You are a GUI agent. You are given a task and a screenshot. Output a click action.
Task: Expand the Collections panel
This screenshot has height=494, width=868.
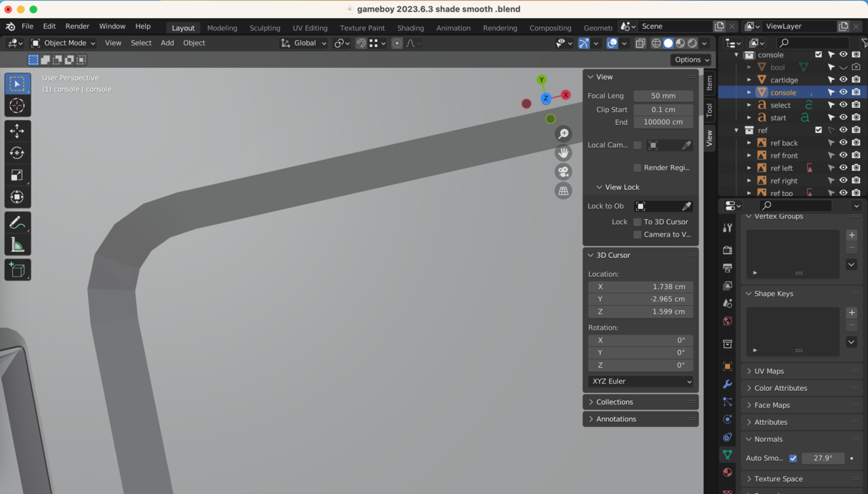pyautogui.click(x=614, y=402)
